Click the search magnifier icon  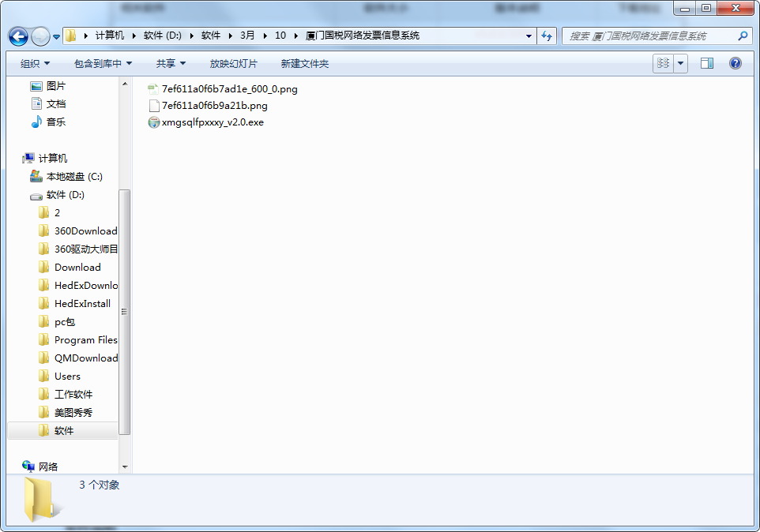coord(743,36)
